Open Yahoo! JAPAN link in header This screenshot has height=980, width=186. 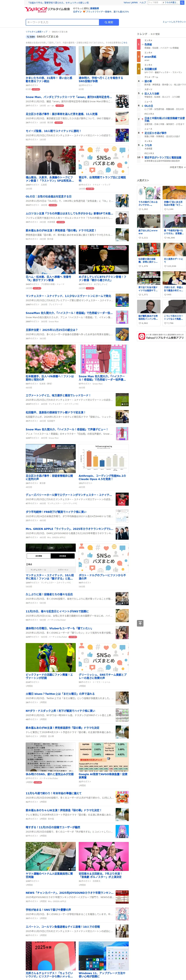(130, 3)
